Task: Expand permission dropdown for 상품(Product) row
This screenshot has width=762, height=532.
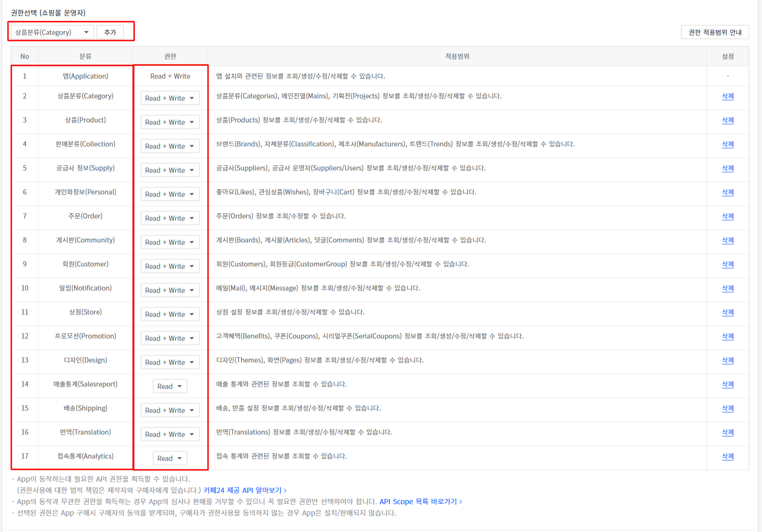Action: [x=169, y=122]
